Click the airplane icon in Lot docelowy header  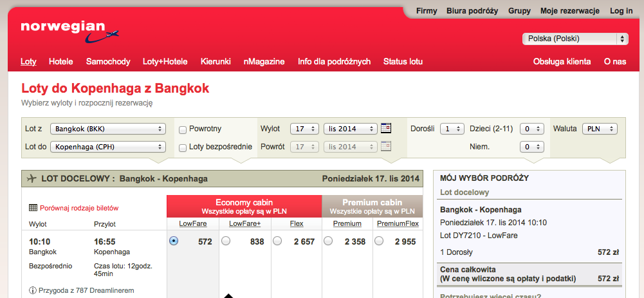click(32, 179)
